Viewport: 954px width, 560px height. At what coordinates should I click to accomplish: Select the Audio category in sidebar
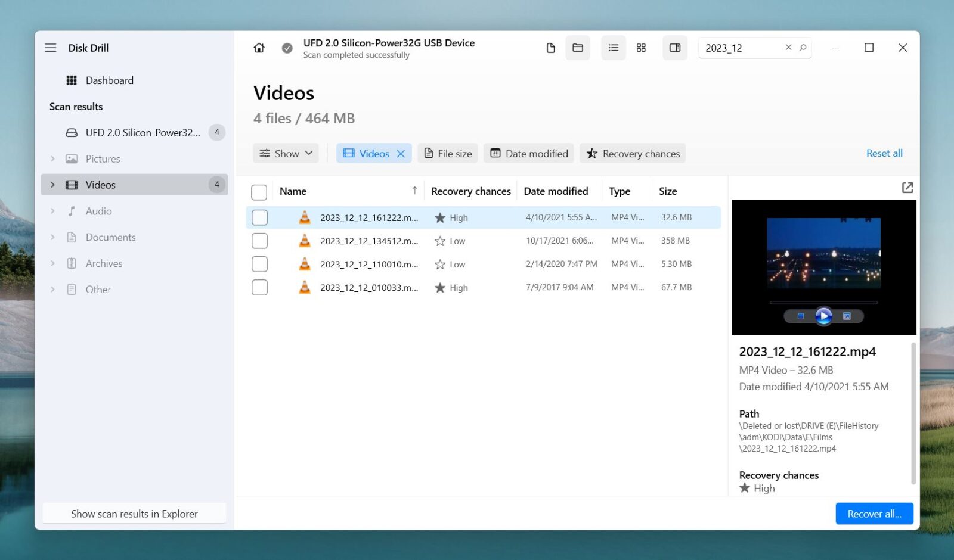click(98, 211)
